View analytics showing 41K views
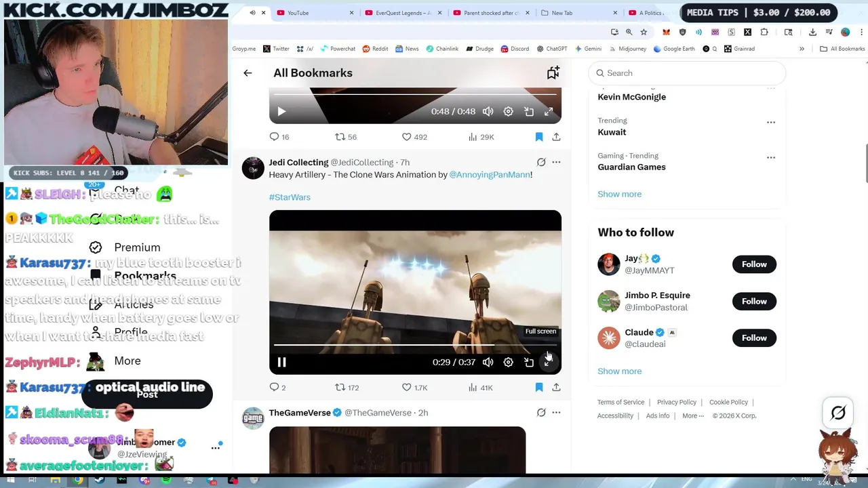 (480, 388)
